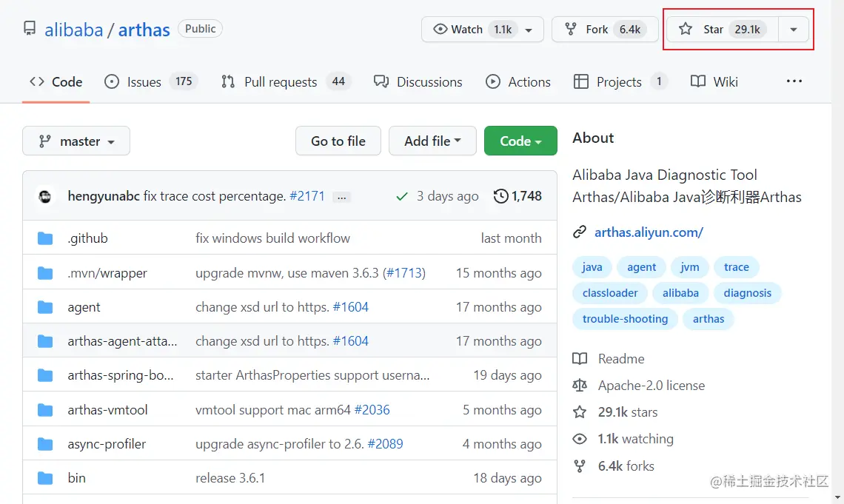Open the 'release 3.6.1' commit message

tap(230, 478)
